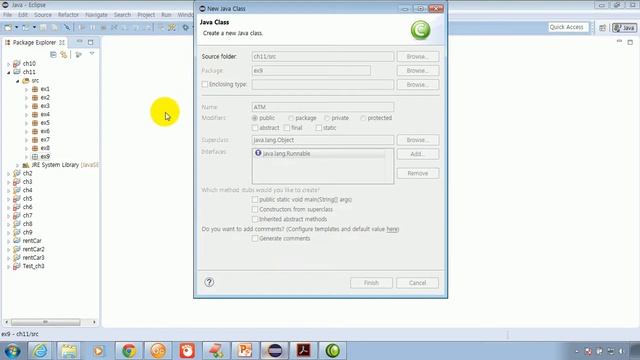Minimize the Package Explorer view
The image size is (640, 360).
pos(80,42)
